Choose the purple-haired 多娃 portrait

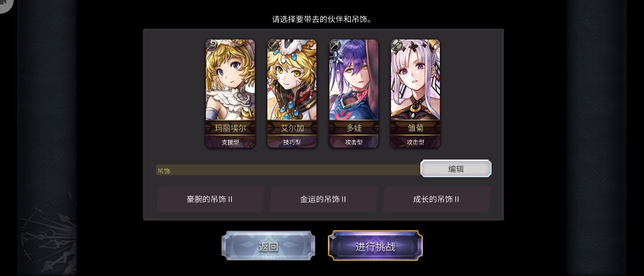[x=354, y=80]
